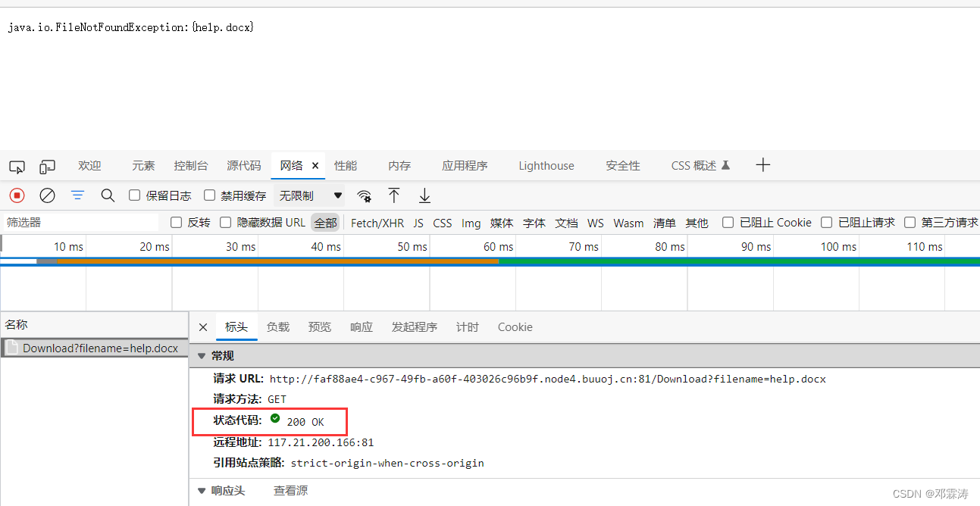Enable 禁用缓存 option
The image size is (980, 506).
209,195
